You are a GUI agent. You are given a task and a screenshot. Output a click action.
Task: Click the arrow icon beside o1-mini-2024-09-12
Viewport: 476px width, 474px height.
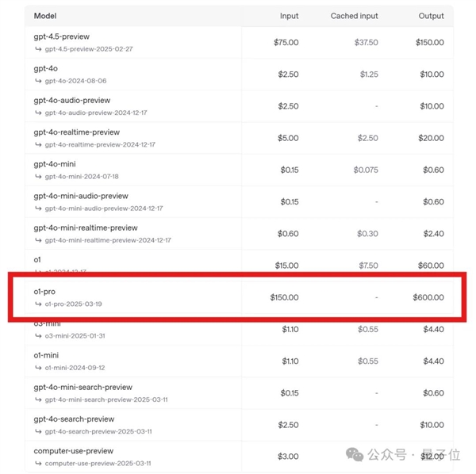tap(38, 368)
